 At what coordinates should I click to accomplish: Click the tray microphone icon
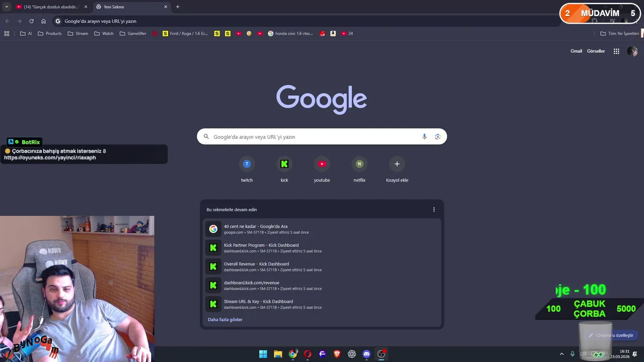pyautogui.click(x=573, y=354)
